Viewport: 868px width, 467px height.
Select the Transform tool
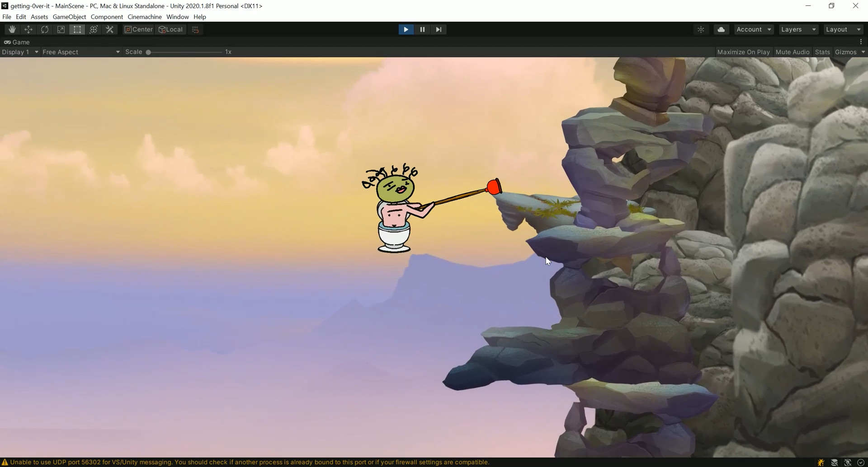point(94,29)
